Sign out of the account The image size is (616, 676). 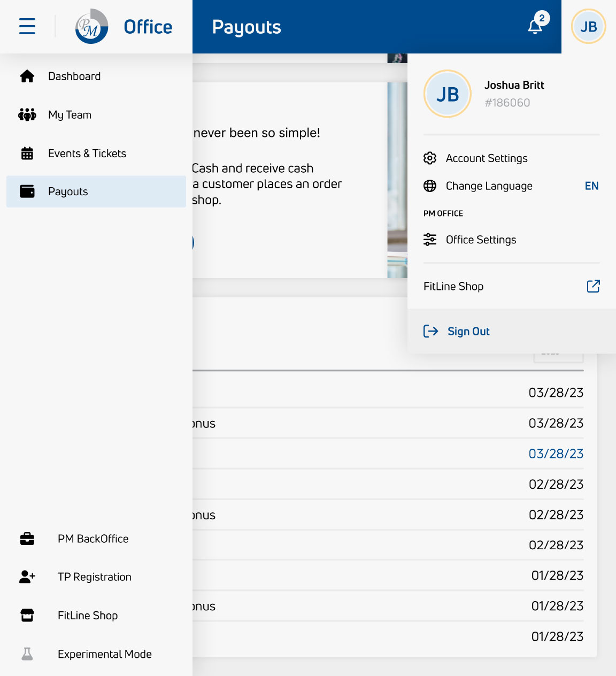click(x=468, y=332)
